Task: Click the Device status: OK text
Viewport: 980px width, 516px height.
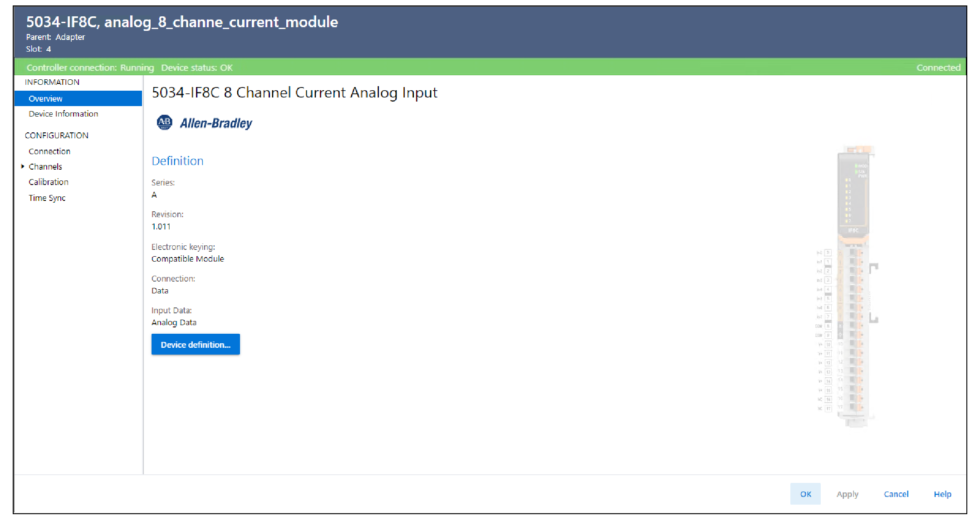Action: [197, 68]
